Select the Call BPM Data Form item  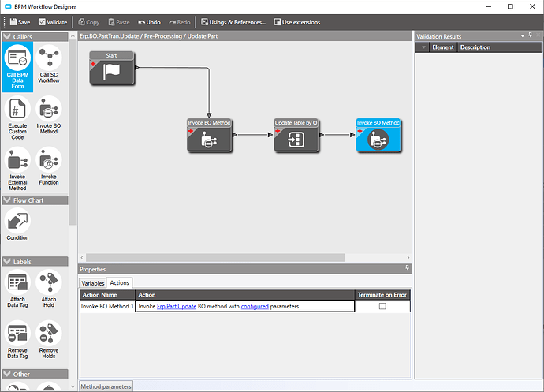17,67
